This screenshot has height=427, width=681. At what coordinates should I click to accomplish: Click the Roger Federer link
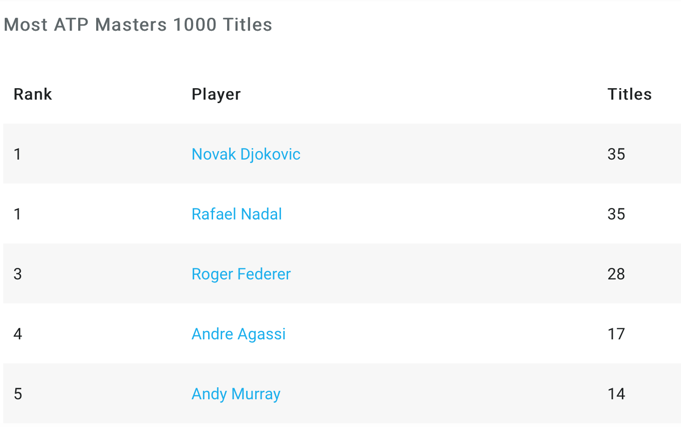(x=240, y=274)
